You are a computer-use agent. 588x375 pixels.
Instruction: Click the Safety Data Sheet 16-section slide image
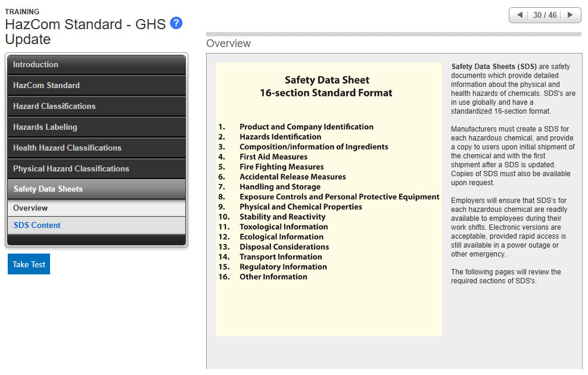328,199
